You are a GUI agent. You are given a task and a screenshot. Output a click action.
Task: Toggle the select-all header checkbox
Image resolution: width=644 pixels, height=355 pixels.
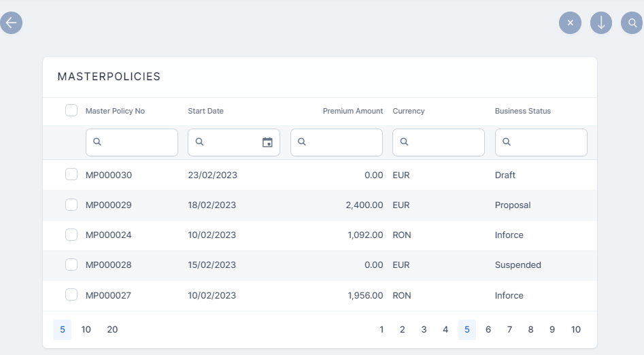pyautogui.click(x=71, y=110)
